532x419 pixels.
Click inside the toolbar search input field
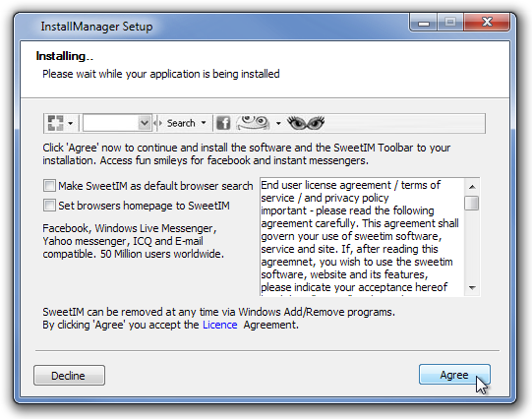point(110,123)
